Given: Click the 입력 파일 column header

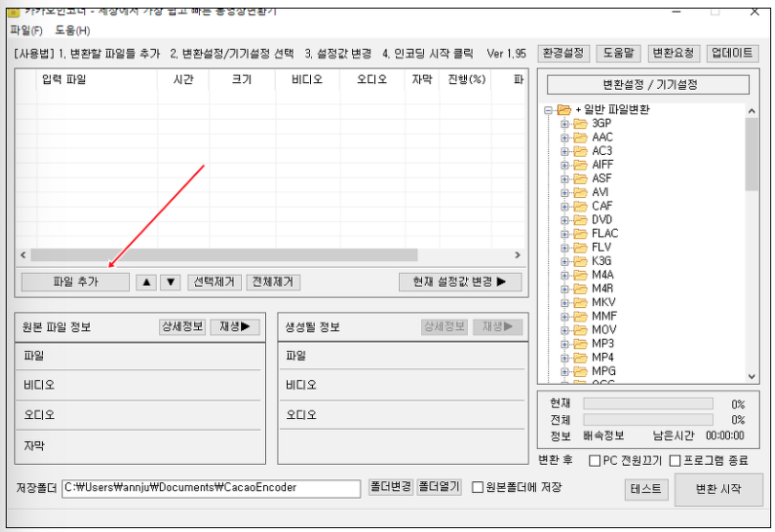Looking at the screenshot, I should pyautogui.click(x=97, y=79).
